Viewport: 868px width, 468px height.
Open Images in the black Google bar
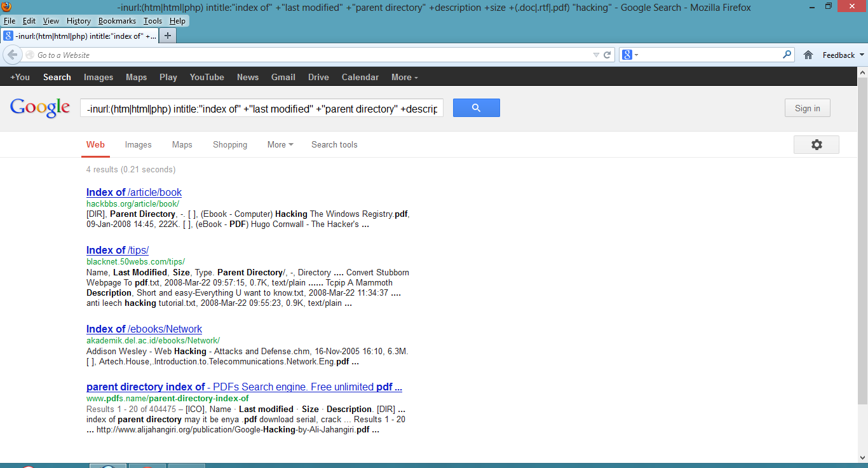98,77
